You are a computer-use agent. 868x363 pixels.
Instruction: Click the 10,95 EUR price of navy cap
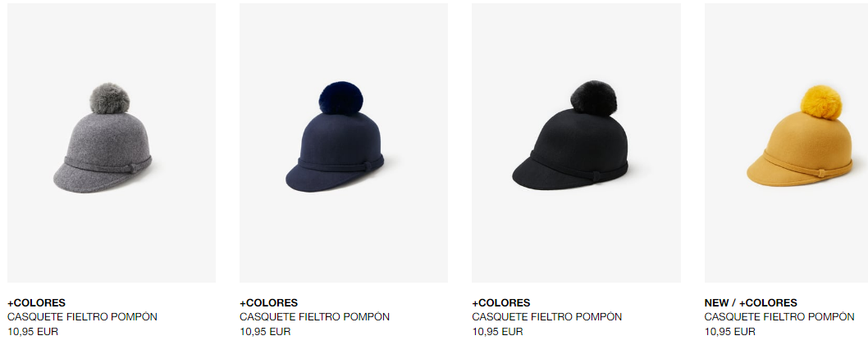[265, 332]
